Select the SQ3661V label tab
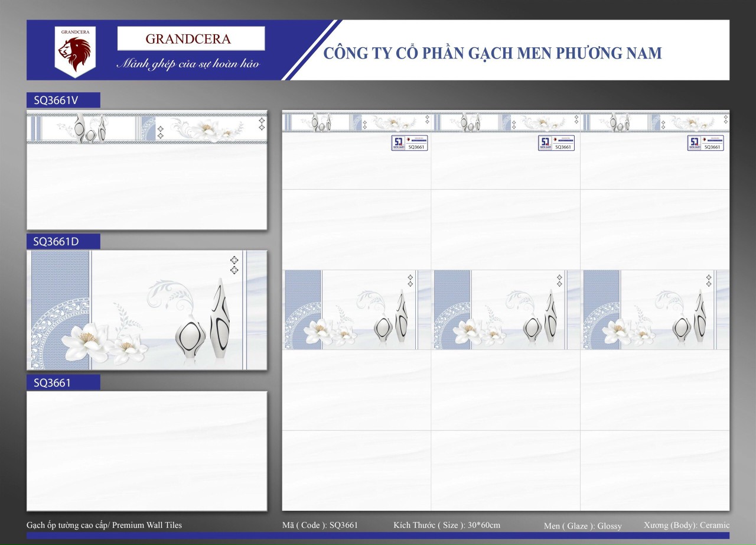The width and height of the screenshot is (756, 545). click(x=63, y=100)
